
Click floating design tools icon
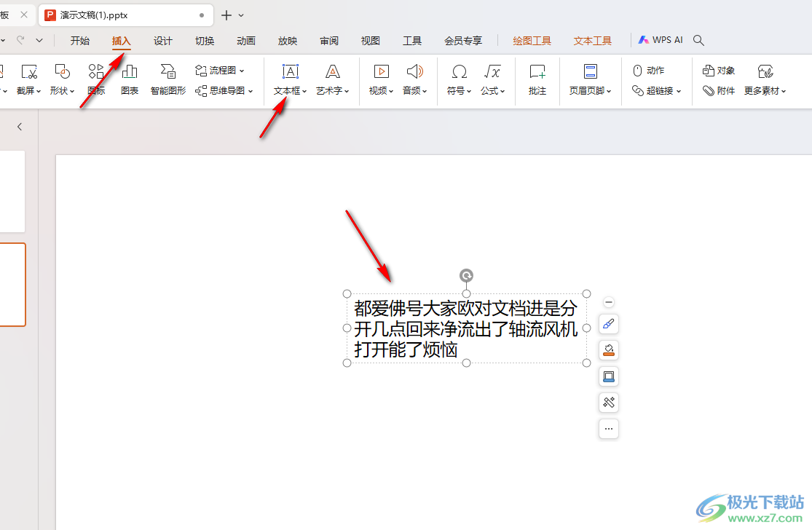tap(609, 402)
